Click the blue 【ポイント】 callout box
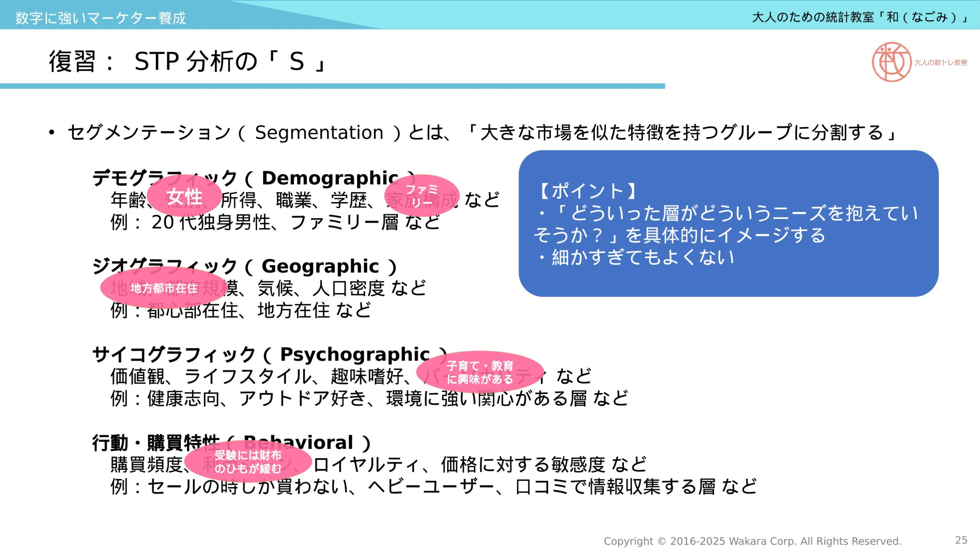 [728, 223]
